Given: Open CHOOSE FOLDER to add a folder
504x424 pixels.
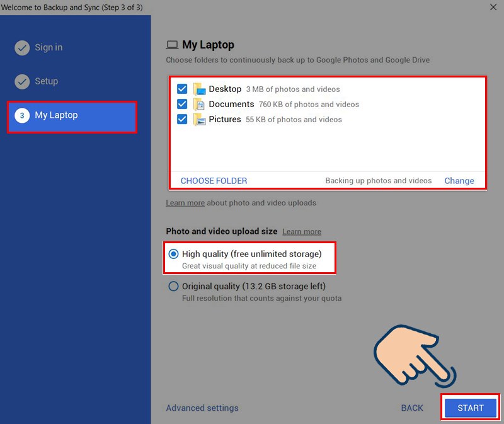Looking at the screenshot, I should click(214, 180).
